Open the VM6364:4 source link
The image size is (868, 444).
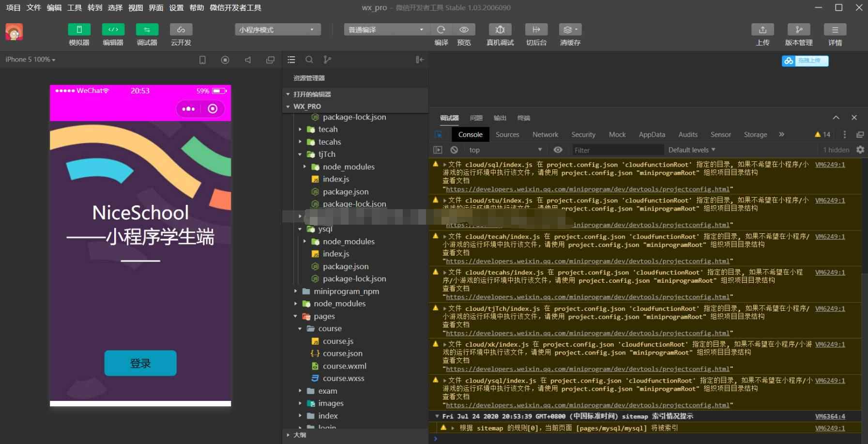(x=830, y=416)
